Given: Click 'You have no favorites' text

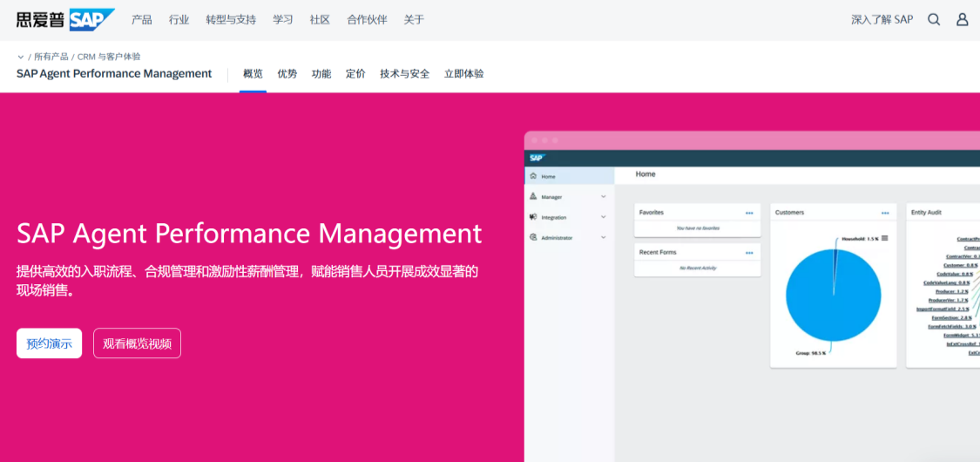Looking at the screenshot, I should (x=698, y=228).
